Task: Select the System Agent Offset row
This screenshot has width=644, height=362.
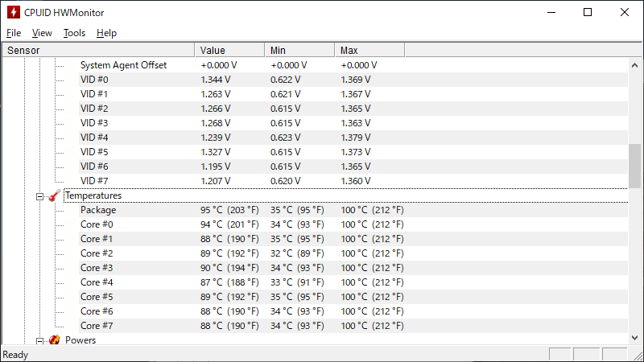Action: (353, 65)
